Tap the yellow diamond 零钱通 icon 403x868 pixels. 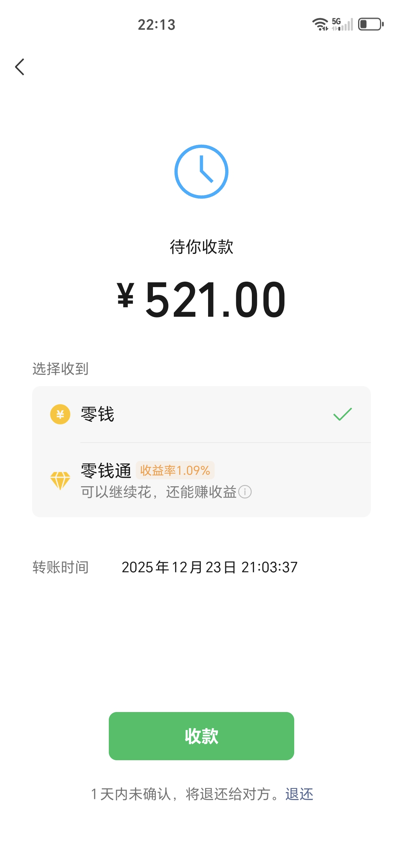(60, 480)
